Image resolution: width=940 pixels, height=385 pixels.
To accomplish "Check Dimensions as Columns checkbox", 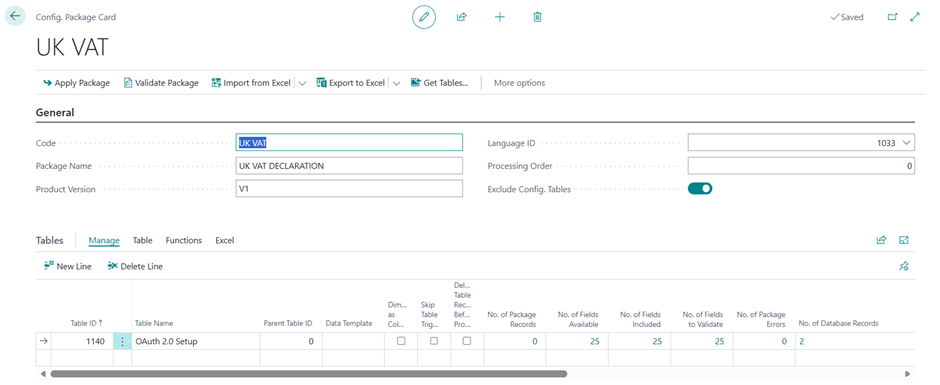I will 401,341.
